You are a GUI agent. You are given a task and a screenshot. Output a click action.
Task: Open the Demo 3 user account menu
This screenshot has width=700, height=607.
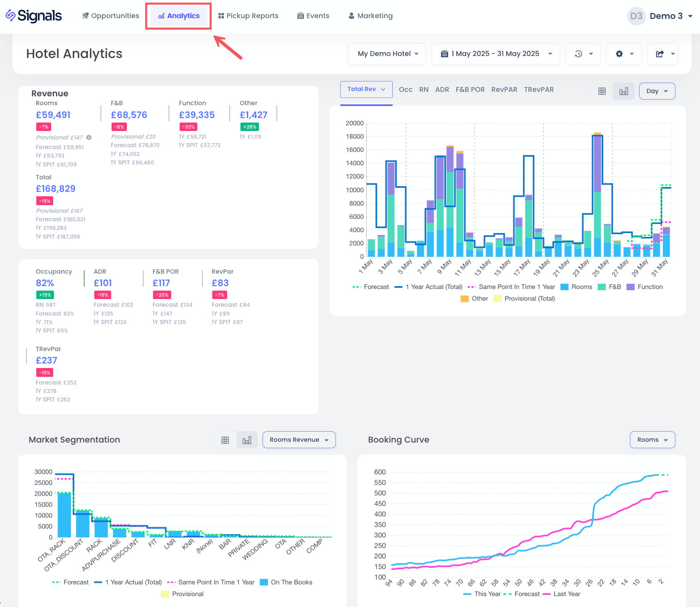660,16
